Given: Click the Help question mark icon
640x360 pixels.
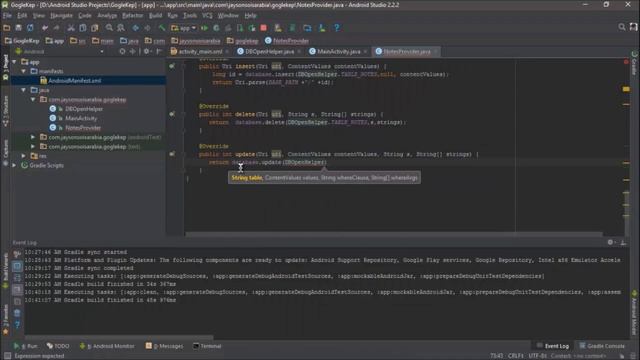Looking at the screenshot, I should click(337, 28).
